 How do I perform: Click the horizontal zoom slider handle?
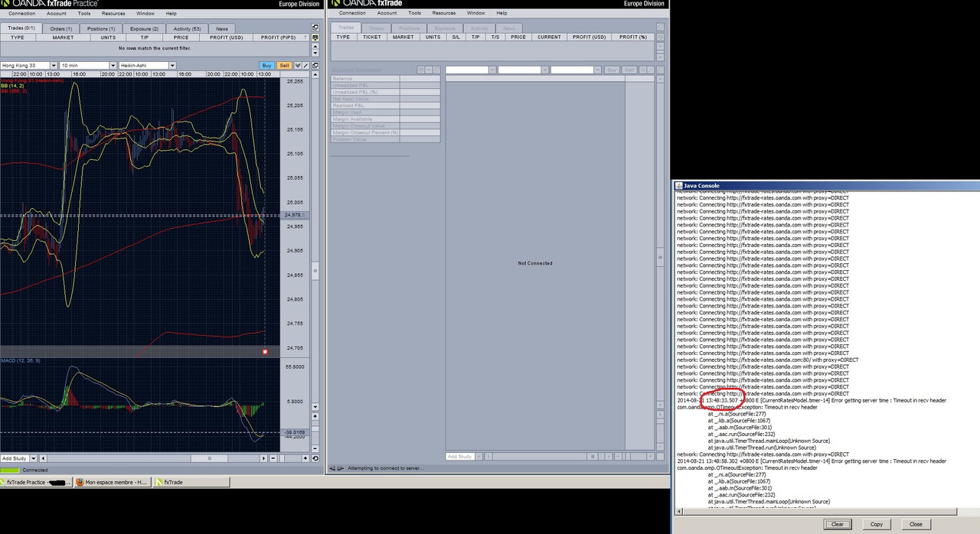[x=282, y=458]
